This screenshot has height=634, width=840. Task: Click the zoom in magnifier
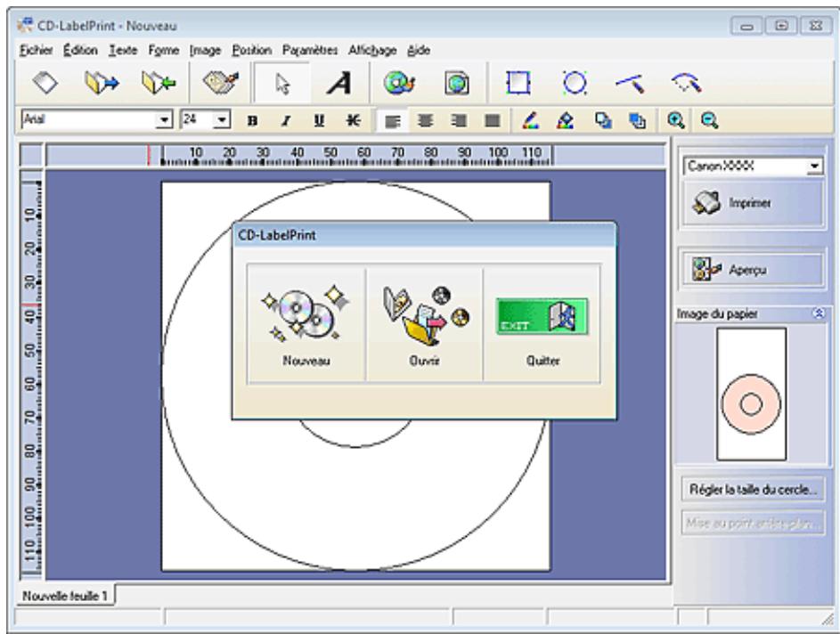676,121
